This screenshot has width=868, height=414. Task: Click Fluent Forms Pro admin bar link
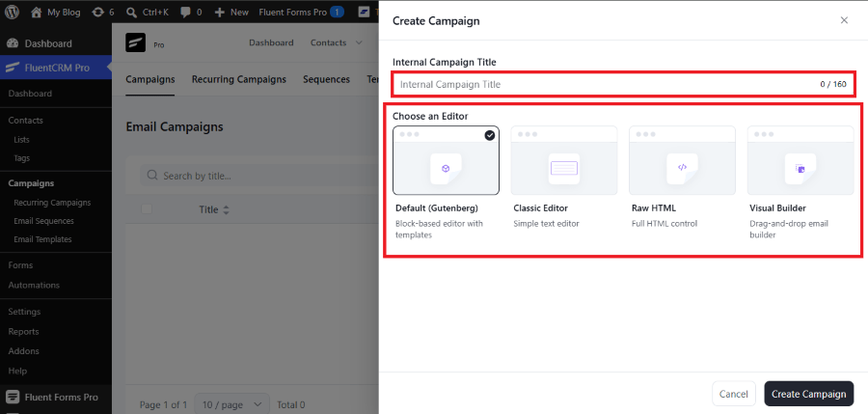coord(293,13)
